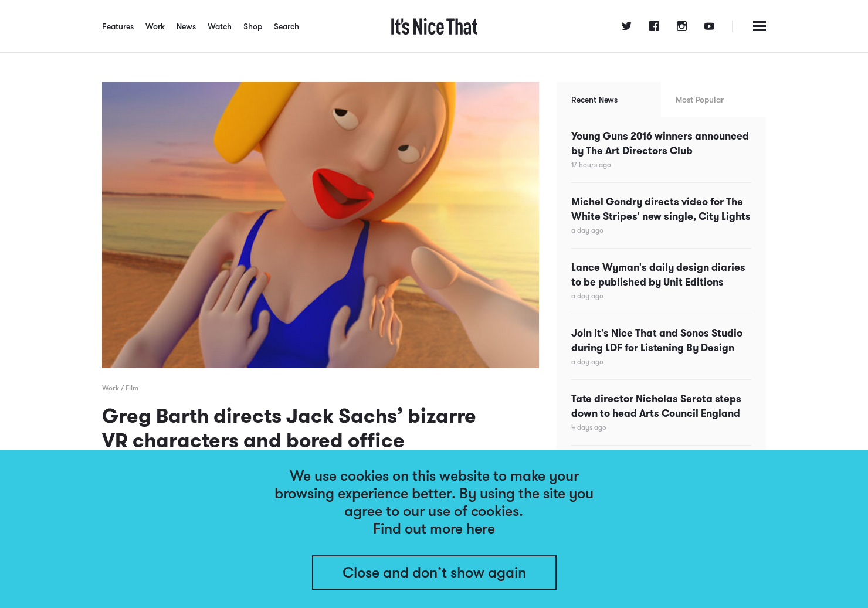Select the Recent News tab
The width and height of the screenshot is (868, 608).
pos(595,100)
